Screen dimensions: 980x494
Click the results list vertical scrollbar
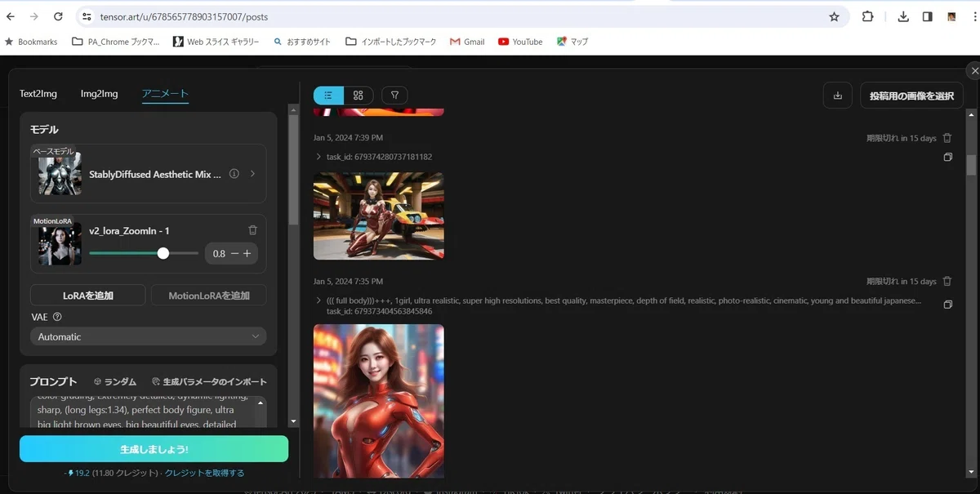click(971, 165)
